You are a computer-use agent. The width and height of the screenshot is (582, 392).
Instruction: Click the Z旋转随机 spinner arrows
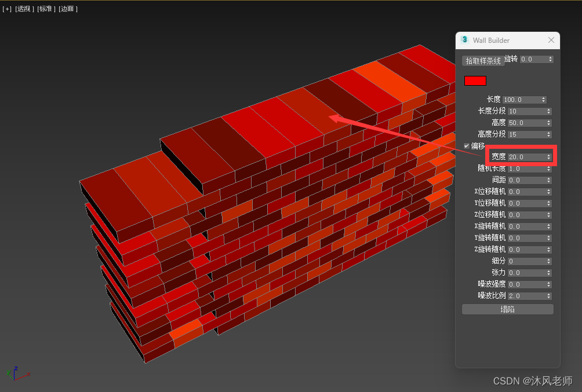pyautogui.click(x=548, y=250)
